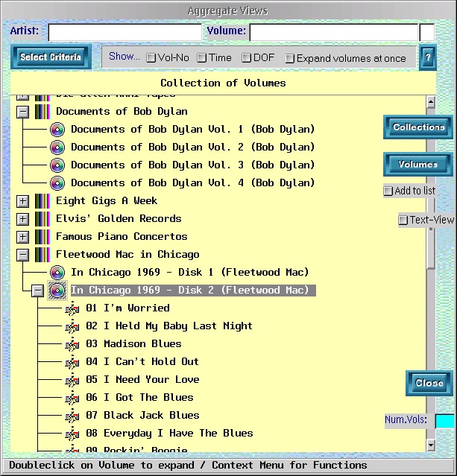Select In Chicago 1969 - Disk 1 entry
This screenshot has height=476, width=457.
tap(189, 272)
